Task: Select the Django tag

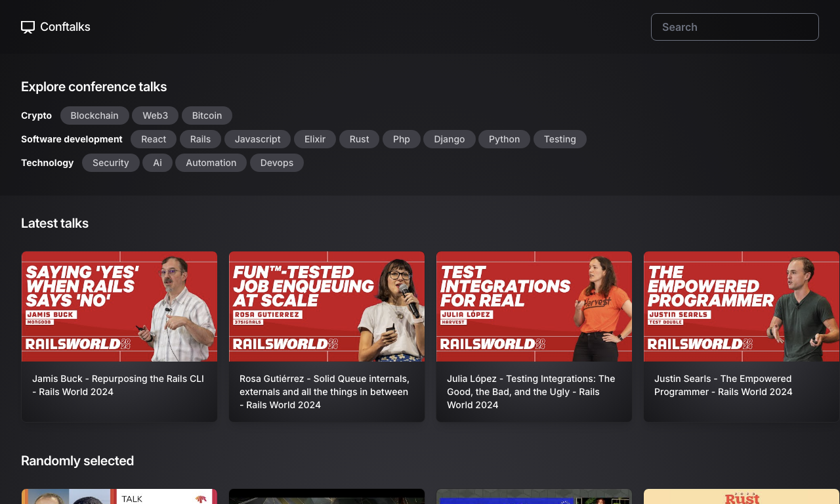Action: (450, 139)
